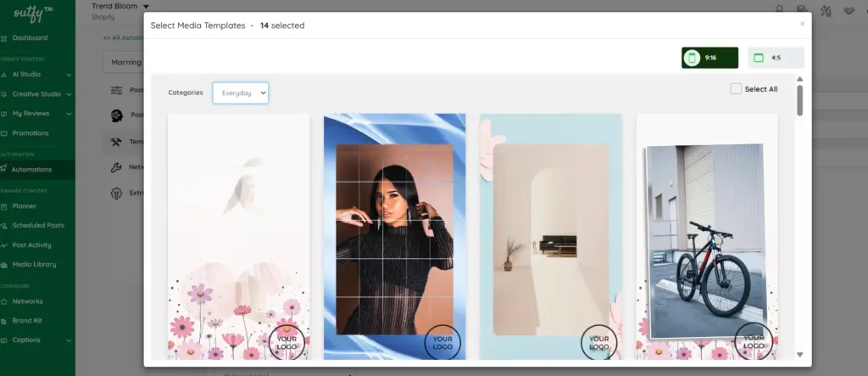Expand the My Reviews sidebar chevron

(x=69, y=114)
